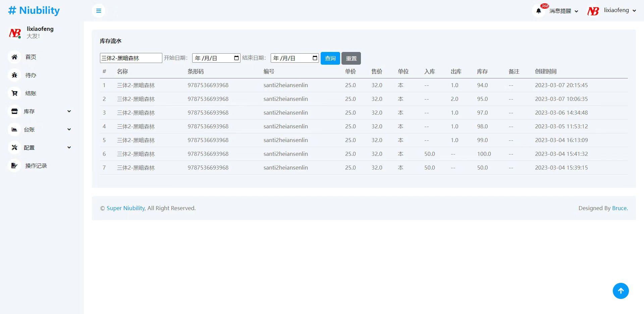Open 库存 menu in sidebar

pyautogui.click(x=29, y=111)
